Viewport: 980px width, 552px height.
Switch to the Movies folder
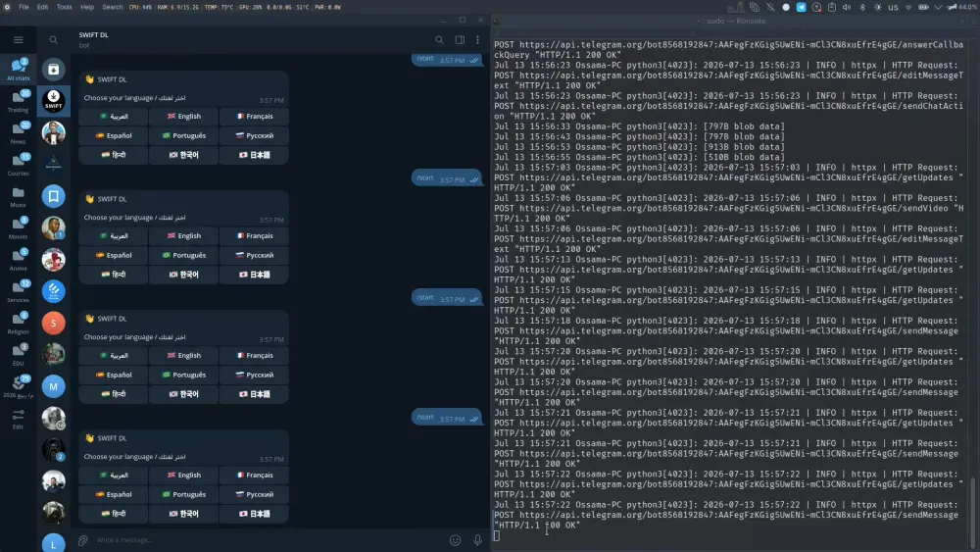18,228
